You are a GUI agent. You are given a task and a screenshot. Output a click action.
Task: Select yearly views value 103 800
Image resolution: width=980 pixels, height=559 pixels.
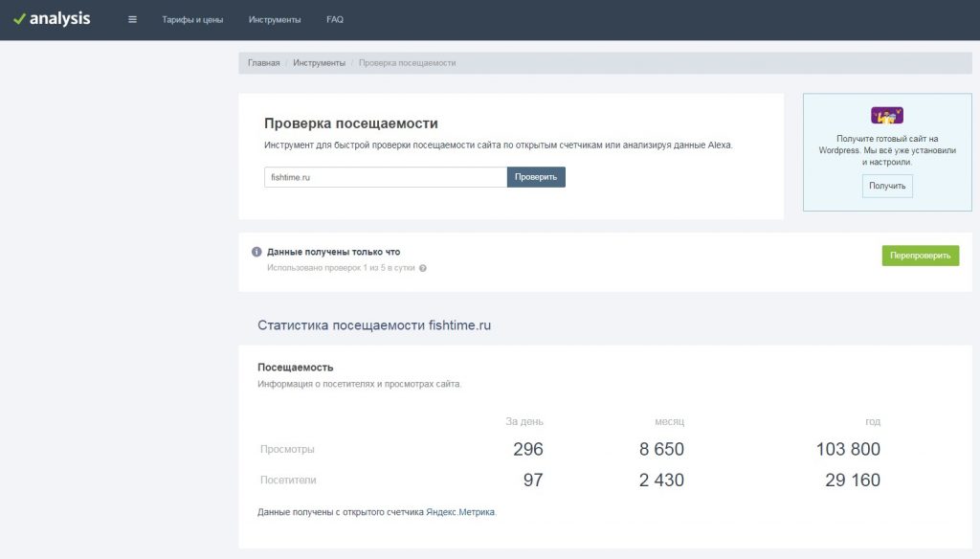click(x=848, y=449)
